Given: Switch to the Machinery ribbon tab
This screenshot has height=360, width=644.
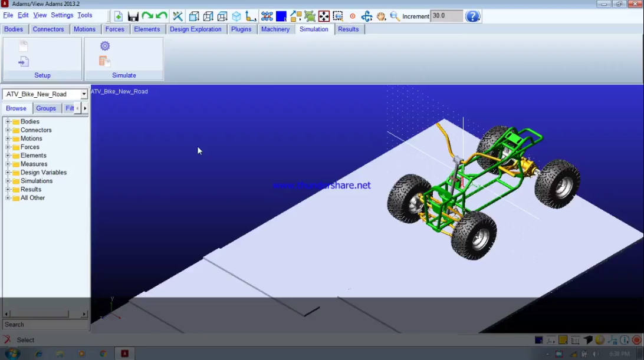Looking at the screenshot, I should click(275, 29).
